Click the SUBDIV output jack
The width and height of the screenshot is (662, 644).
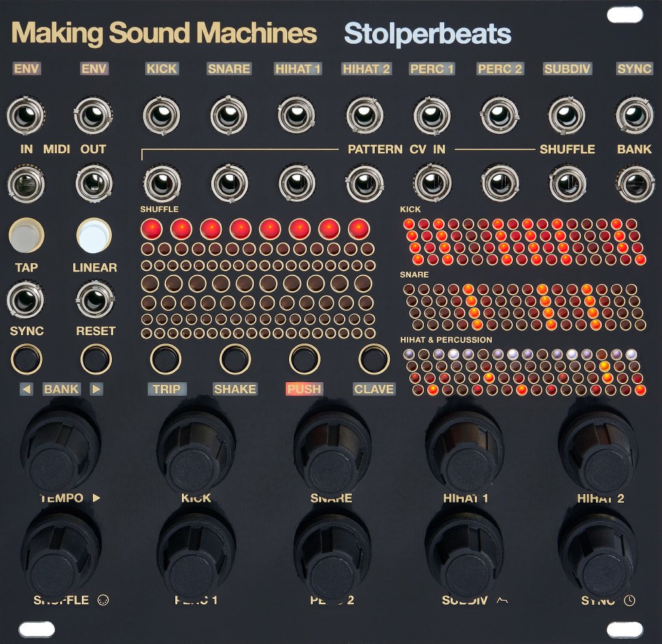(567, 115)
